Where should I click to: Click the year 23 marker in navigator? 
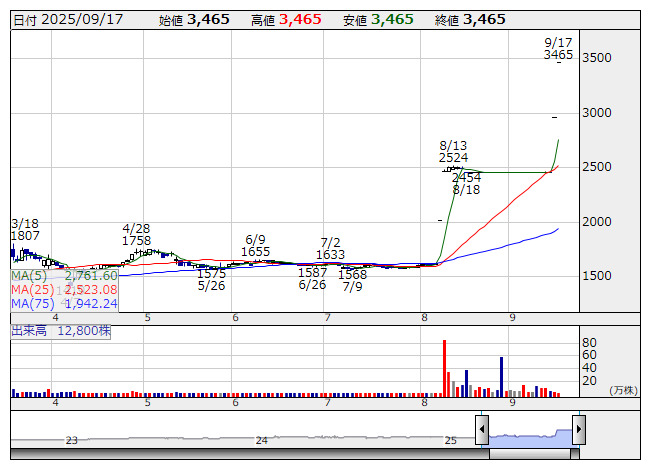point(71,440)
